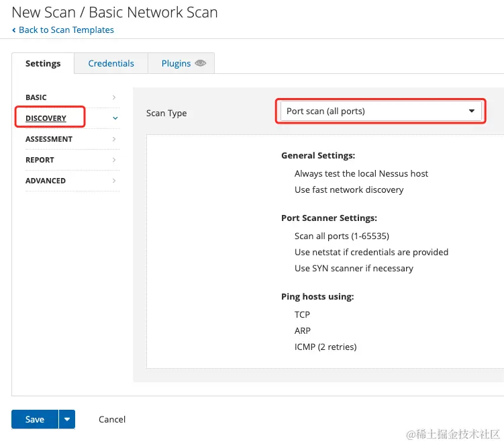Viewport: 504px width, 444px height.
Task: Collapse the DISCOVERY section chevron
Action: click(115, 118)
